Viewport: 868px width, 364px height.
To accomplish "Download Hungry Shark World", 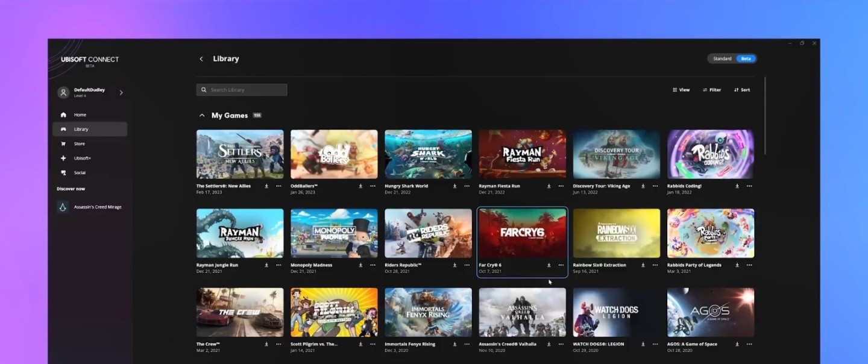I will click(x=454, y=186).
